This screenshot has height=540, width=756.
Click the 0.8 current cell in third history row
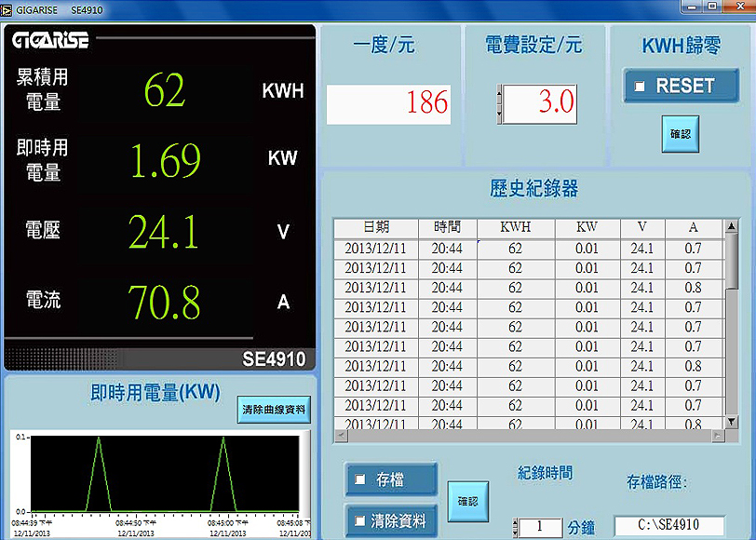694,288
